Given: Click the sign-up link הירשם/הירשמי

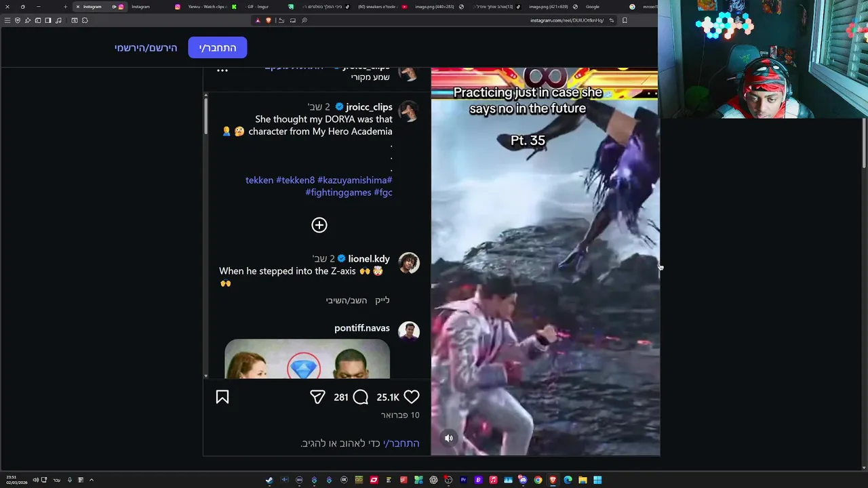Looking at the screenshot, I should (x=146, y=47).
